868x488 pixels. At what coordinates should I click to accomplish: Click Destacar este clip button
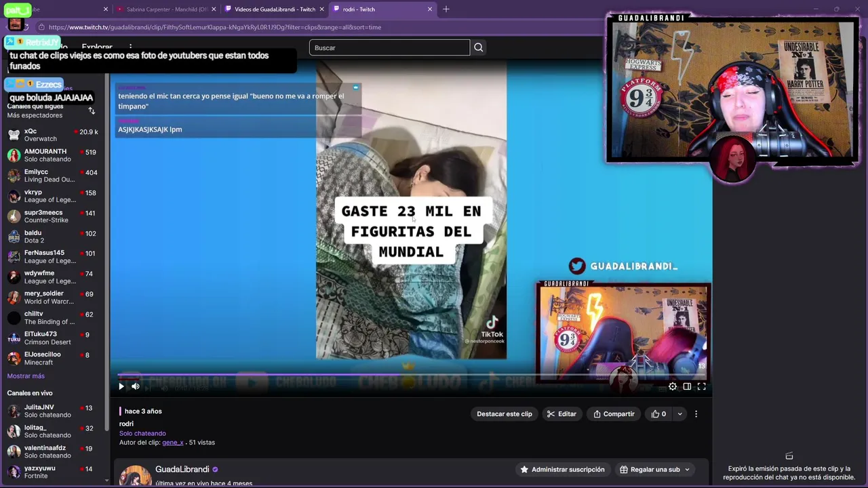(505, 414)
